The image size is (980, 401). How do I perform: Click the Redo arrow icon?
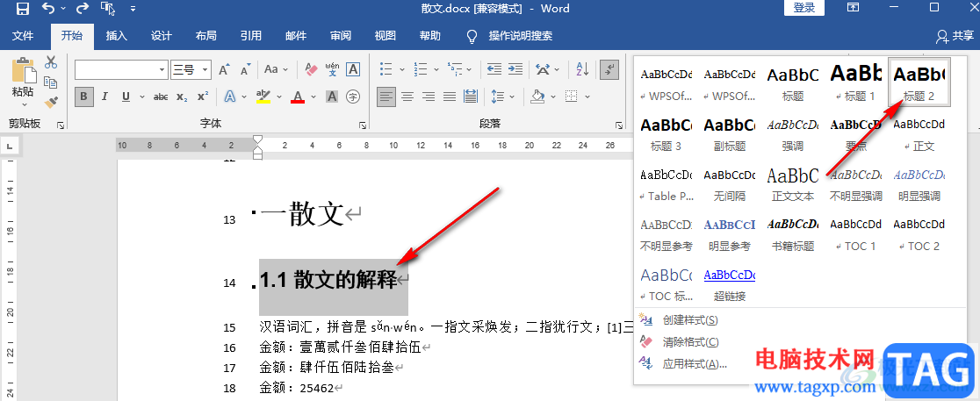(82, 9)
